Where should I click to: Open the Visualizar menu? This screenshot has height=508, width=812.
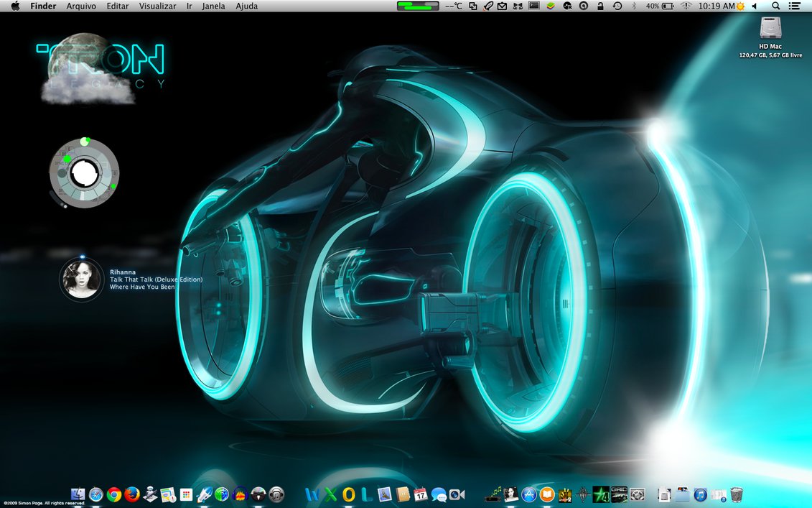(157, 6)
